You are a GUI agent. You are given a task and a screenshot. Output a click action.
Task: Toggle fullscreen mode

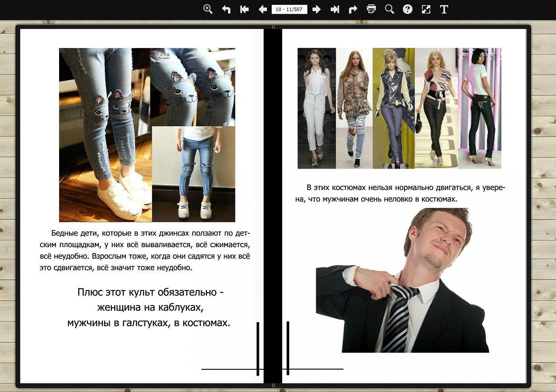pyautogui.click(x=426, y=9)
